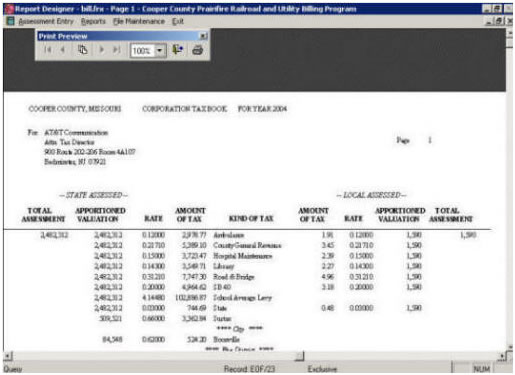515x375 pixels.
Task: Click the vertical scrollbar up arrow
Action: click(x=509, y=33)
